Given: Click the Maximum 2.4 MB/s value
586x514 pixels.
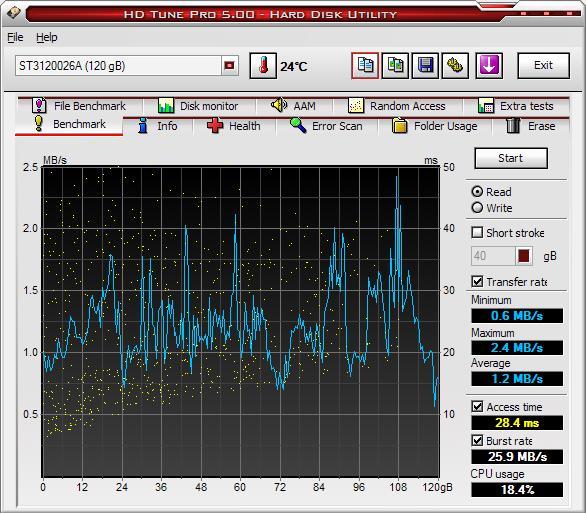Looking at the screenshot, I should tap(517, 348).
